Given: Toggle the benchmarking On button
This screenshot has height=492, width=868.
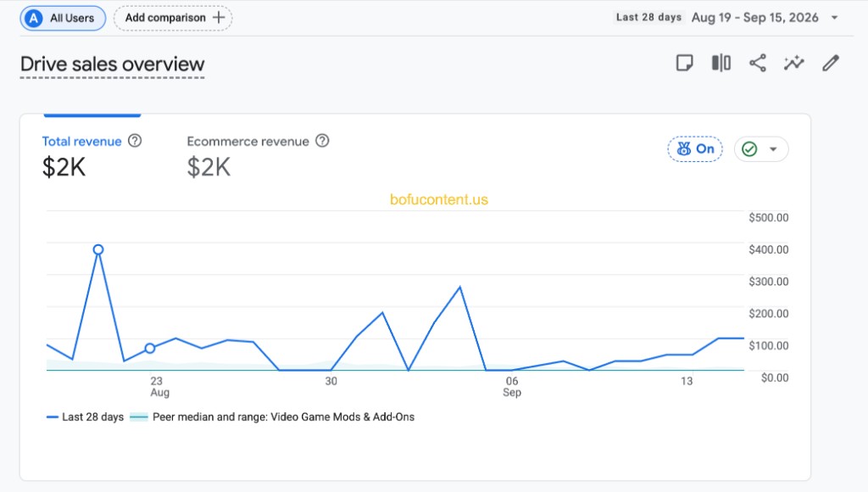Looking at the screenshot, I should [695, 149].
